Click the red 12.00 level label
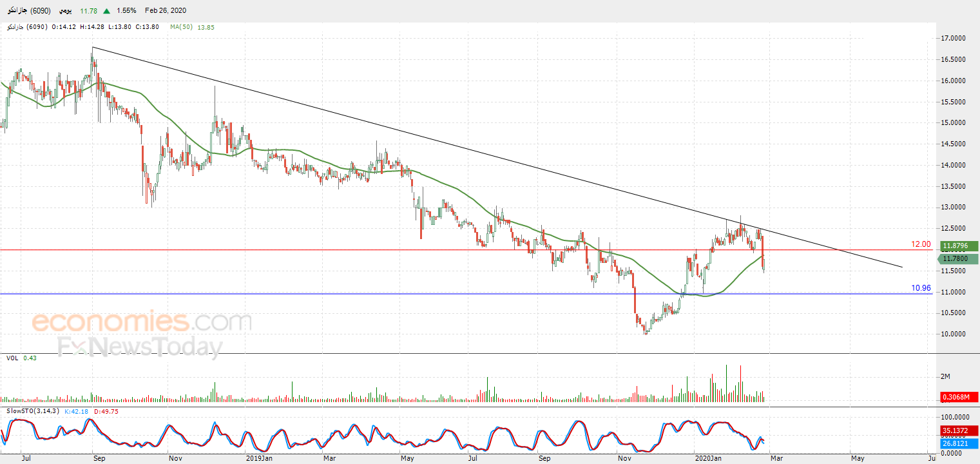Image resolution: width=980 pixels, height=464 pixels. coord(921,244)
